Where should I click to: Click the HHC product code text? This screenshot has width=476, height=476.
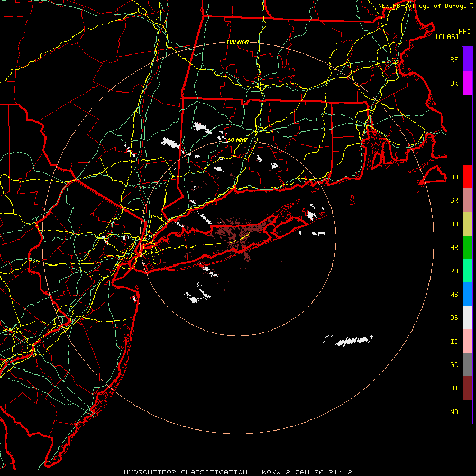click(x=465, y=32)
